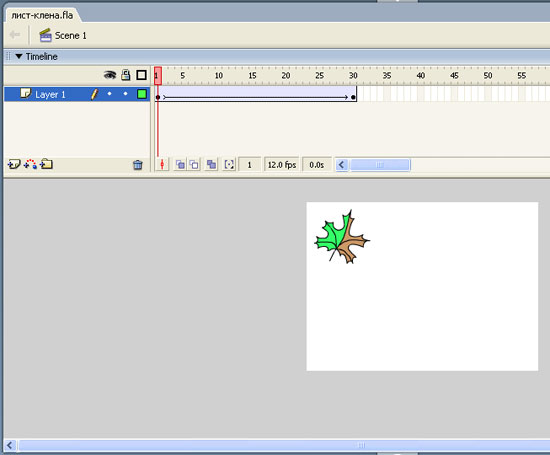Open Modify Onion Markers menu

(229, 165)
